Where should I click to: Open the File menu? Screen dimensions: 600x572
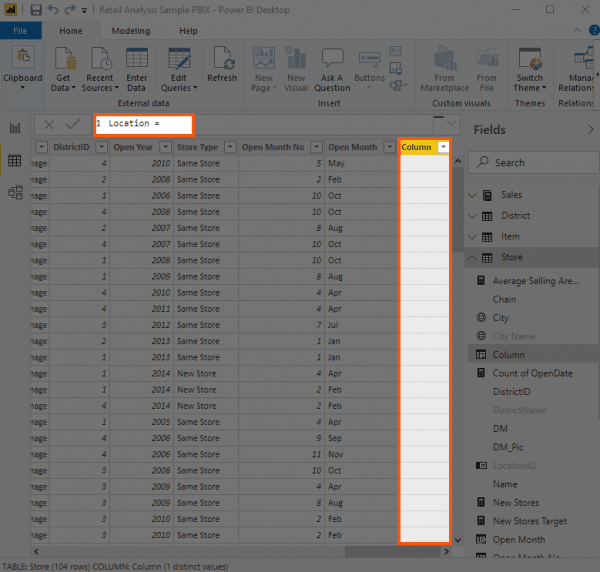(x=20, y=31)
